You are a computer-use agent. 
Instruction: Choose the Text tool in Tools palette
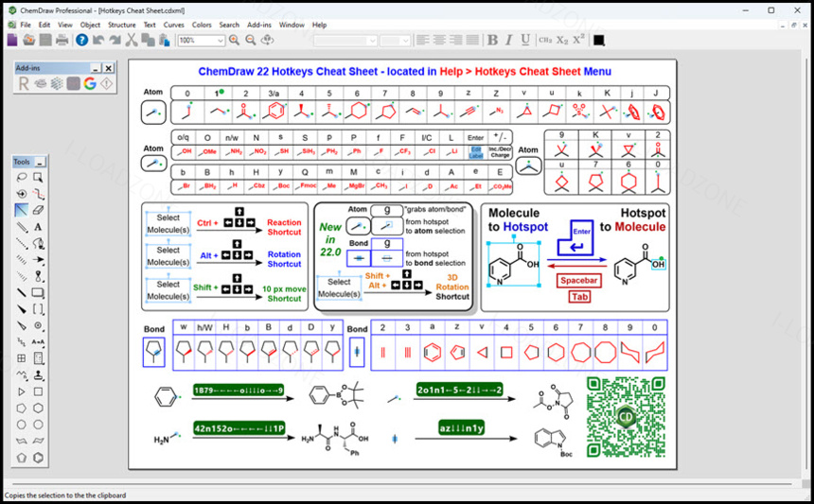coord(38,227)
